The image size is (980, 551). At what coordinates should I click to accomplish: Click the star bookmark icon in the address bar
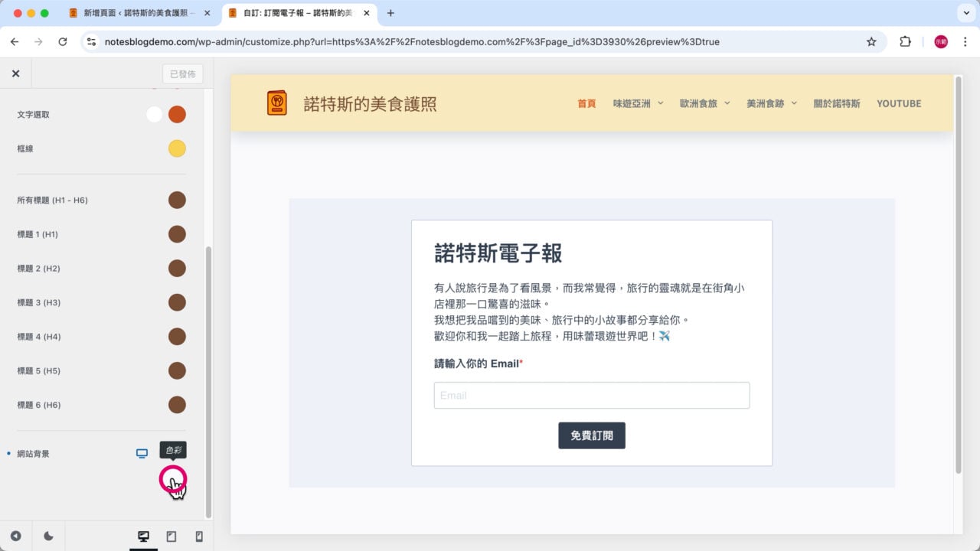pos(871,41)
